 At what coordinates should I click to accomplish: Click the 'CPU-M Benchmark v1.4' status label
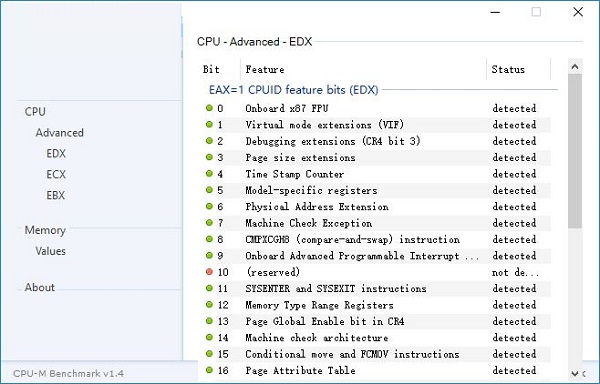click(x=68, y=373)
